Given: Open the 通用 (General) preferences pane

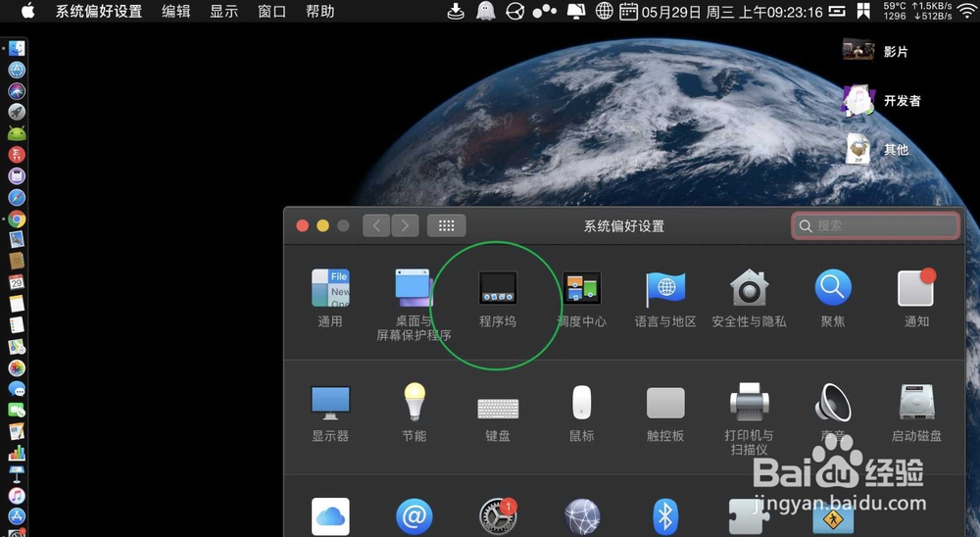Looking at the screenshot, I should coord(330,298).
